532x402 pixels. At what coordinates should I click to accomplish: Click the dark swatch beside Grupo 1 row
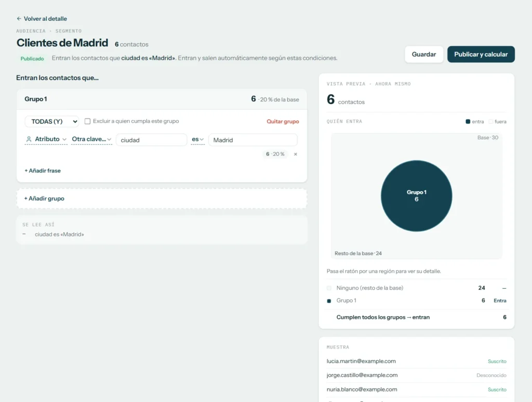(329, 301)
